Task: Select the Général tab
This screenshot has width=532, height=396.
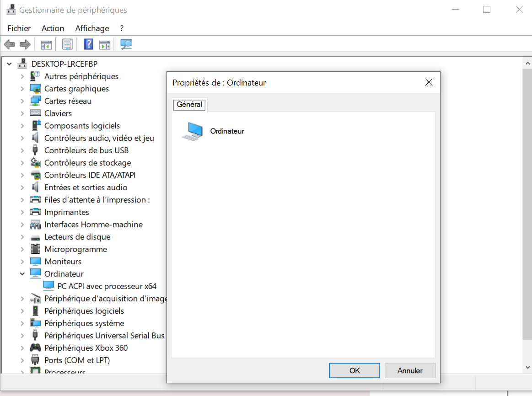Action: (189, 104)
